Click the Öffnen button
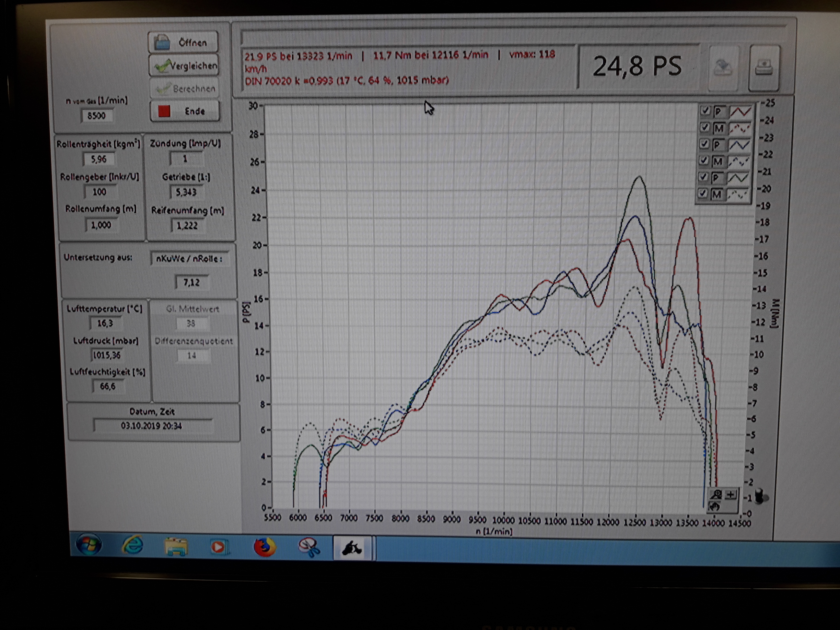This screenshot has width=840, height=630. click(183, 42)
